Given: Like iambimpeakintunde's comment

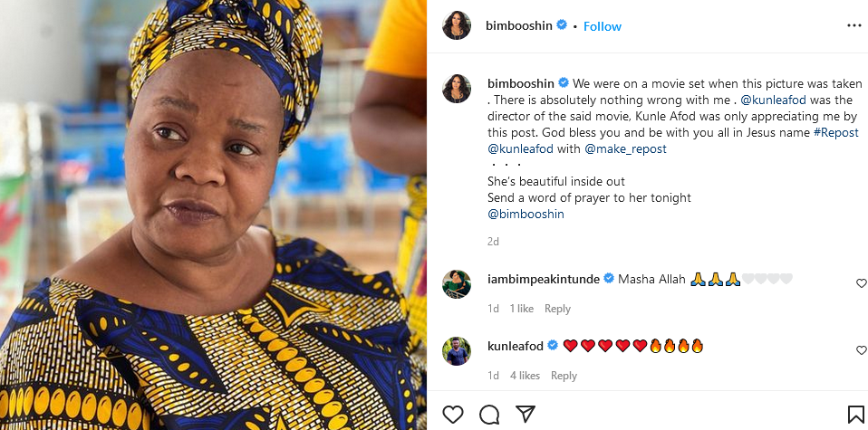Looking at the screenshot, I should tap(861, 283).
